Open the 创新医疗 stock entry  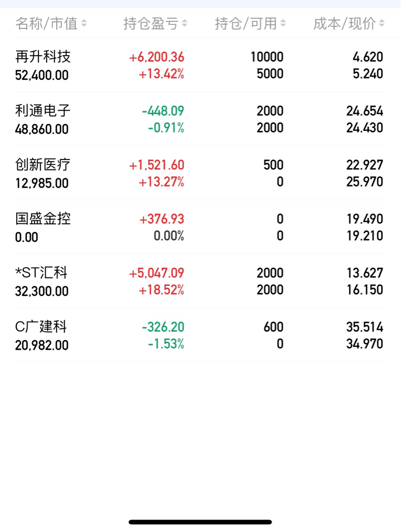[200, 173]
